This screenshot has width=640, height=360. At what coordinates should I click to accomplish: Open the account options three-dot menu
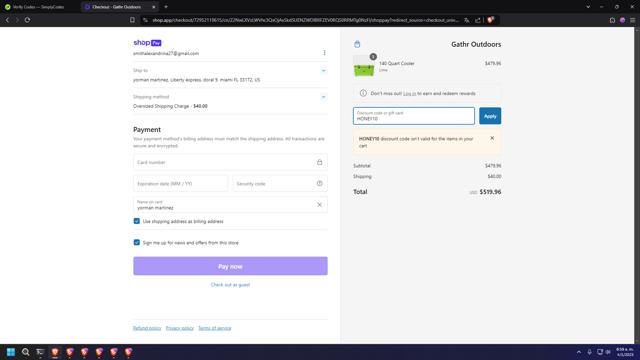tap(324, 53)
